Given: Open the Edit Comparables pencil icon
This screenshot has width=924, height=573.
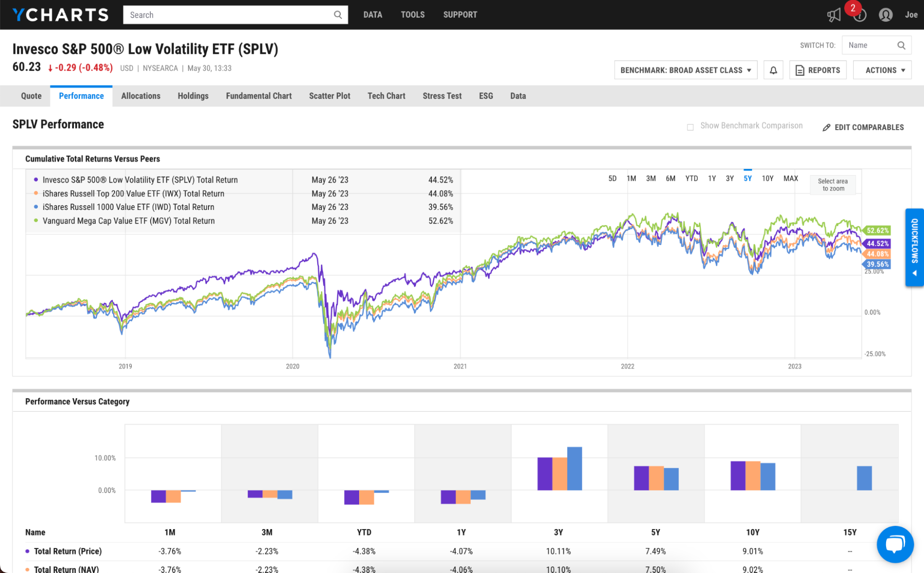Looking at the screenshot, I should pyautogui.click(x=826, y=127).
